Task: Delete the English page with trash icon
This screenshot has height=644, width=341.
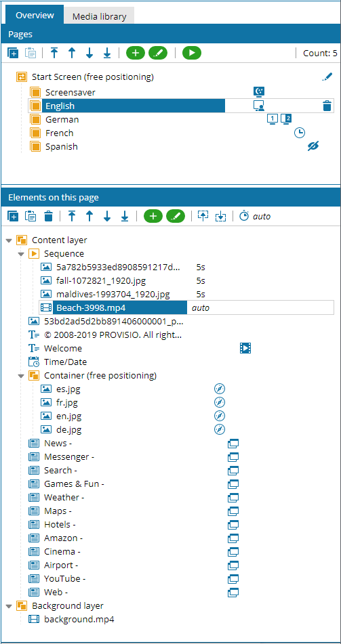Action: click(327, 106)
